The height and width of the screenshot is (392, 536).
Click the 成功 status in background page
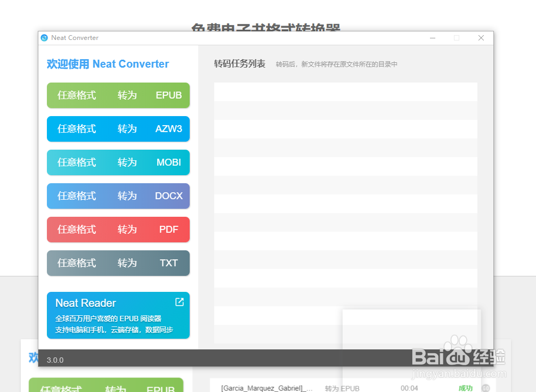[466, 388]
